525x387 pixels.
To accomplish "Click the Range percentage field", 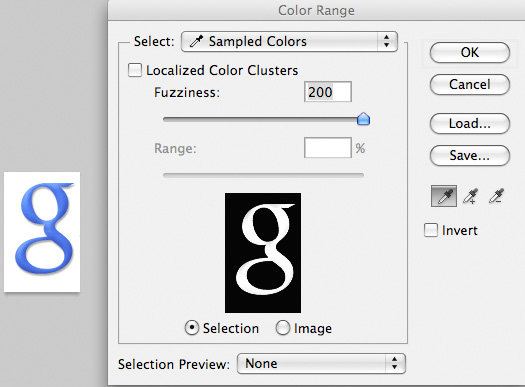I will (328, 148).
